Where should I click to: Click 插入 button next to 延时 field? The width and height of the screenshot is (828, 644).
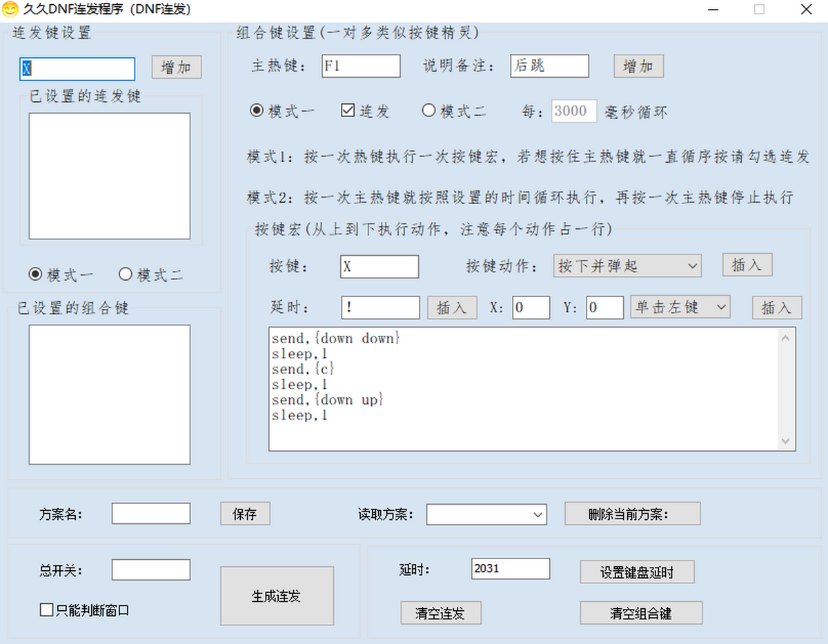pyautogui.click(x=453, y=308)
